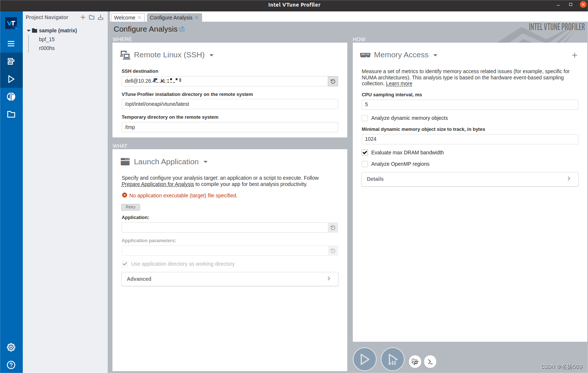Image resolution: width=588 pixels, height=373 pixels.
Task: Click the Application parameters field
Action: tap(225, 251)
